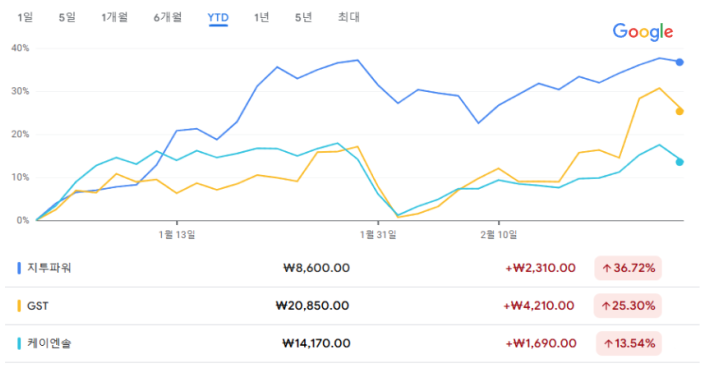Click the Google logo
706x369 pixels.
coord(643,32)
